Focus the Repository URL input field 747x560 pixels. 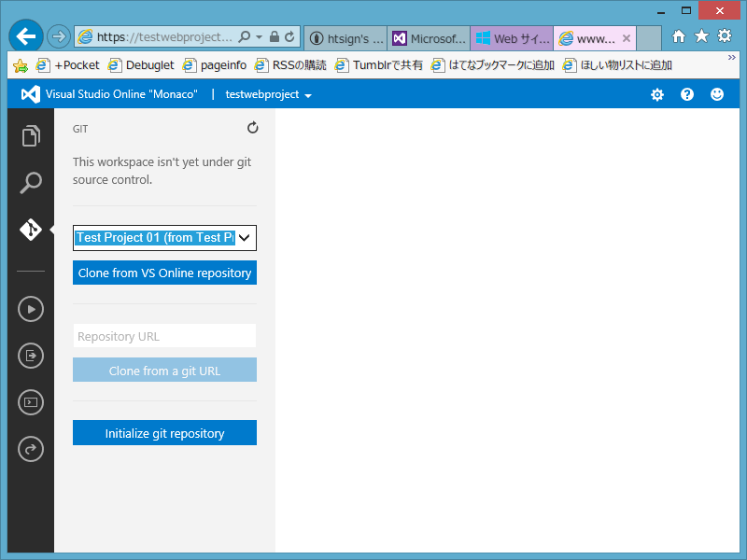pyautogui.click(x=165, y=336)
